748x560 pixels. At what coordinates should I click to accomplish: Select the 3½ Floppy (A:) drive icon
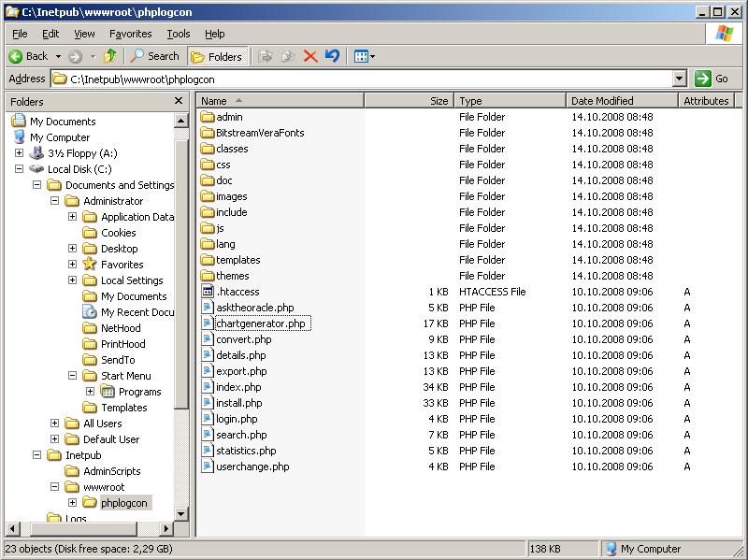(x=36, y=153)
